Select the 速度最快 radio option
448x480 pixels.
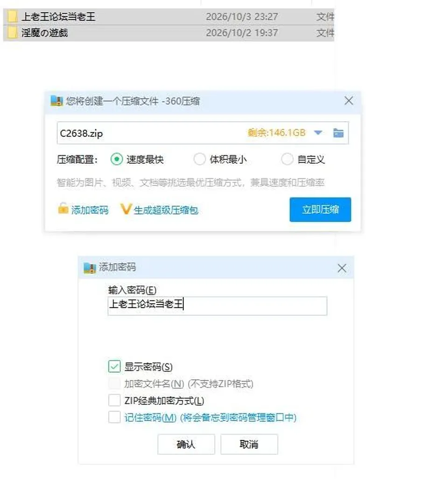tap(117, 159)
